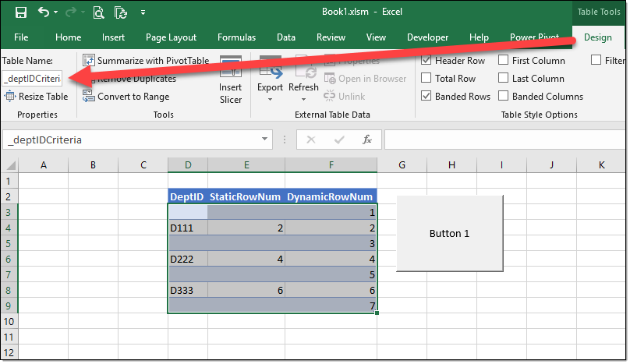630x364 pixels.
Task: Click Button 1 on the worksheet
Action: click(450, 233)
